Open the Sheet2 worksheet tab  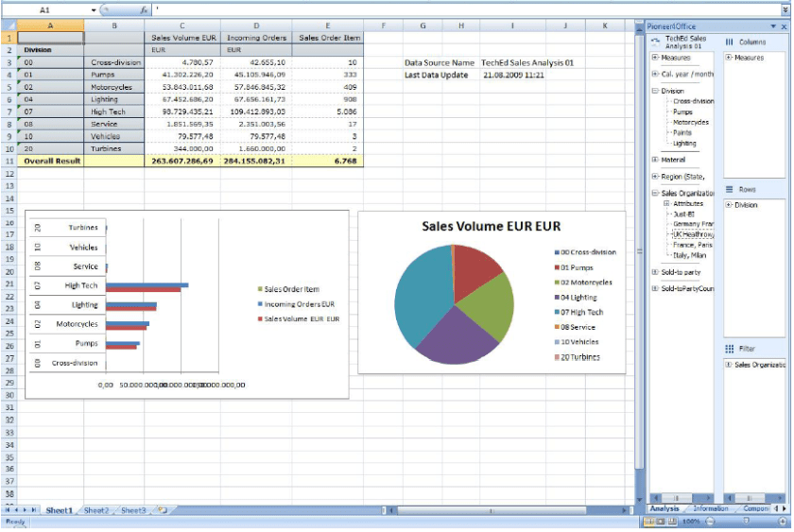[96, 510]
